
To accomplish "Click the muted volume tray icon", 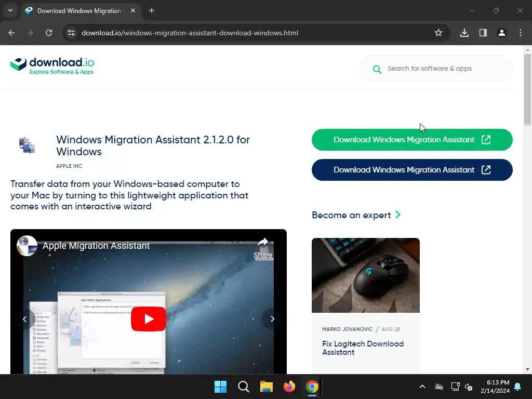I will 469,387.
